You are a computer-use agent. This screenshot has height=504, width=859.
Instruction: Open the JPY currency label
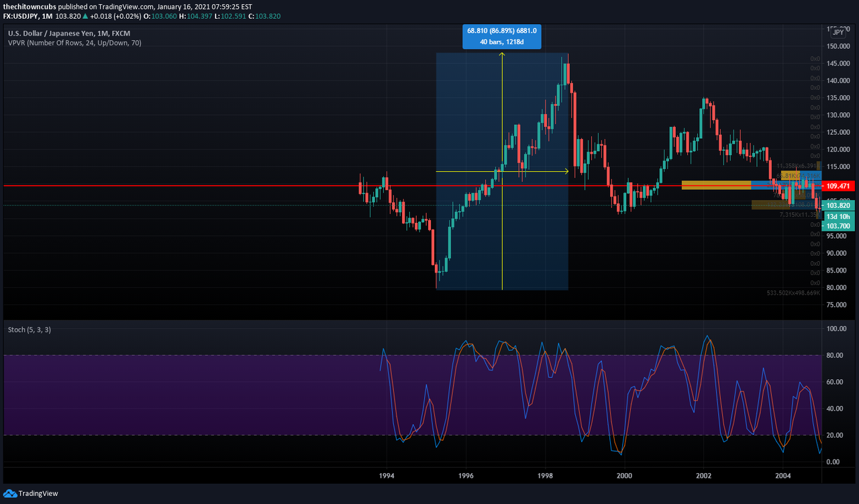click(x=839, y=32)
